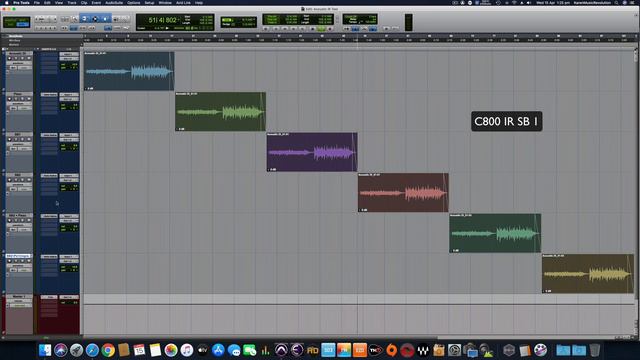Mute the first (top) track
This screenshot has height=360, width=640.
29,58
